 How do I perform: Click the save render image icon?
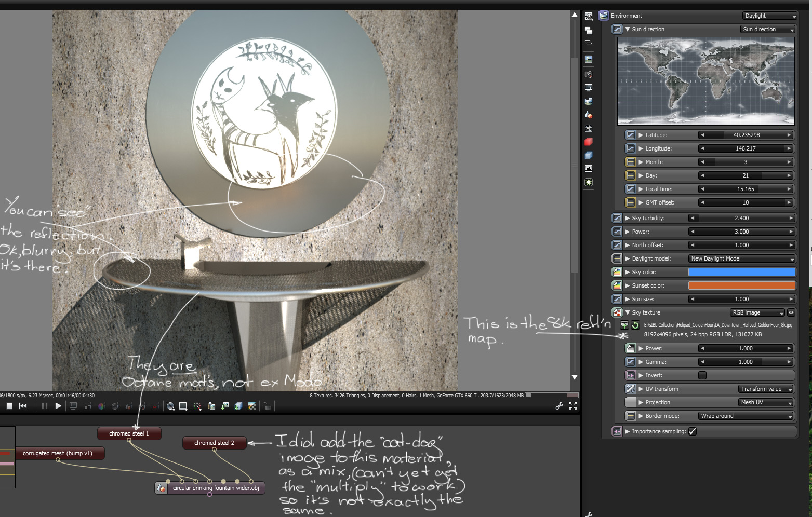(x=225, y=406)
